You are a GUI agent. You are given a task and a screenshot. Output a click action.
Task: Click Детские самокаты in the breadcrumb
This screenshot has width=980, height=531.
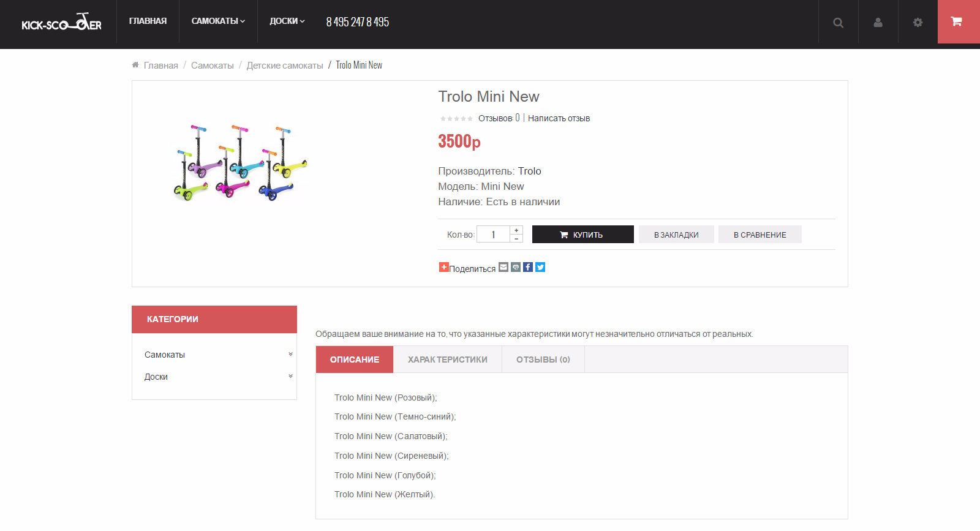pyautogui.click(x=285, y=66)
